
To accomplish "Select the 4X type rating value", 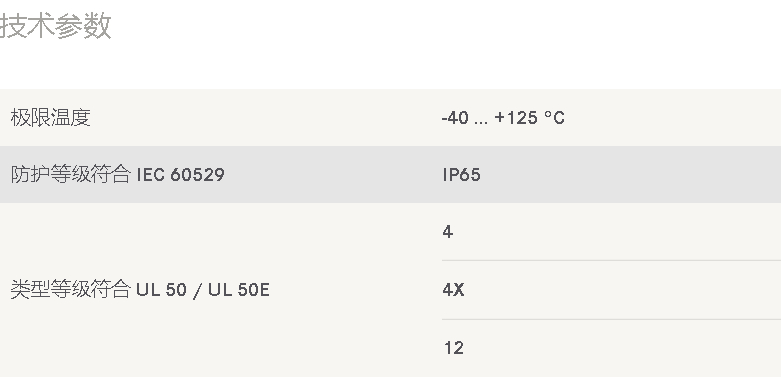I will coord(453,290).
